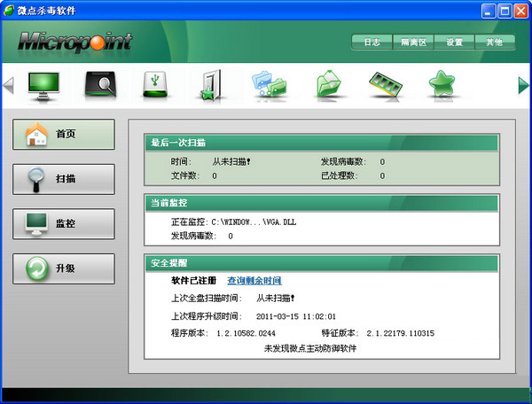The image size is (532, 404).
Task: Click the music file icon with star
Action: coord(213,85)
